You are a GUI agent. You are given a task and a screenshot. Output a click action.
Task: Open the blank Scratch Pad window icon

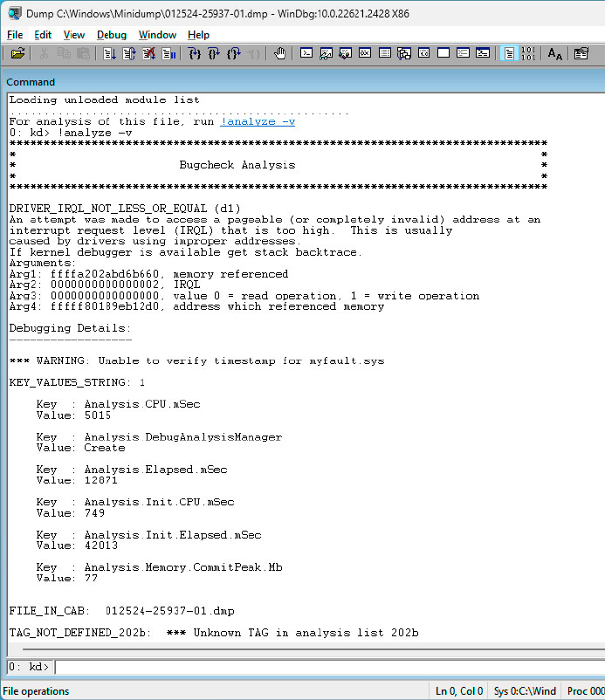click(x=443, y=53)
